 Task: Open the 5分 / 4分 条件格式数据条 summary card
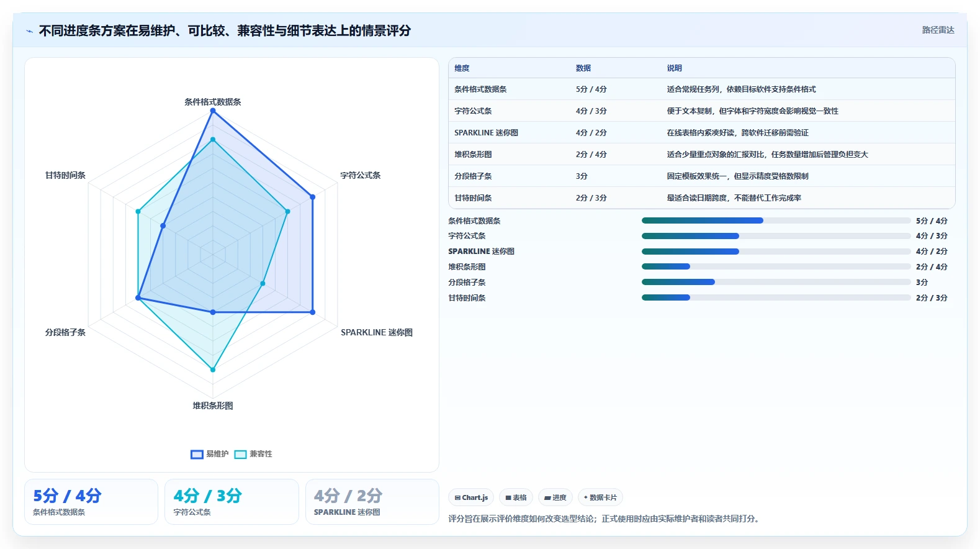tap(91, 502)
